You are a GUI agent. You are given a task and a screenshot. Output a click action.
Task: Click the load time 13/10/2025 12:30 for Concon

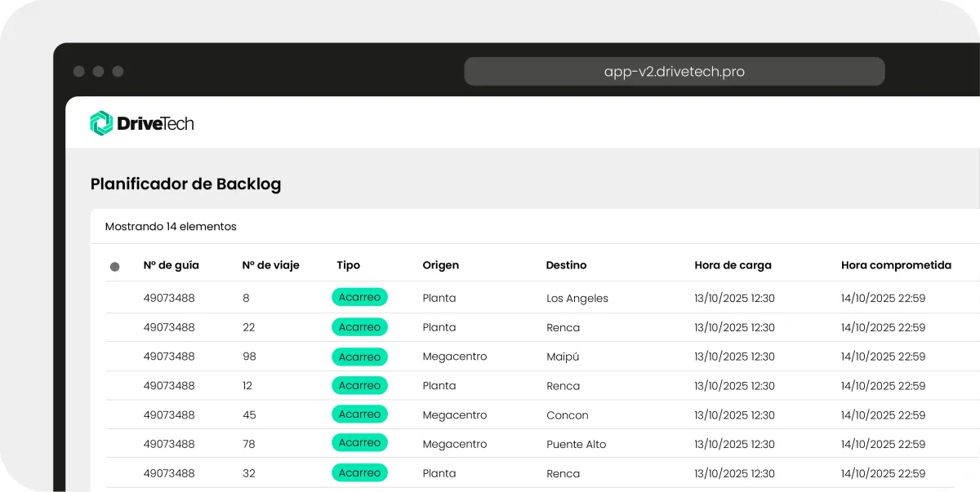(735, 415)
